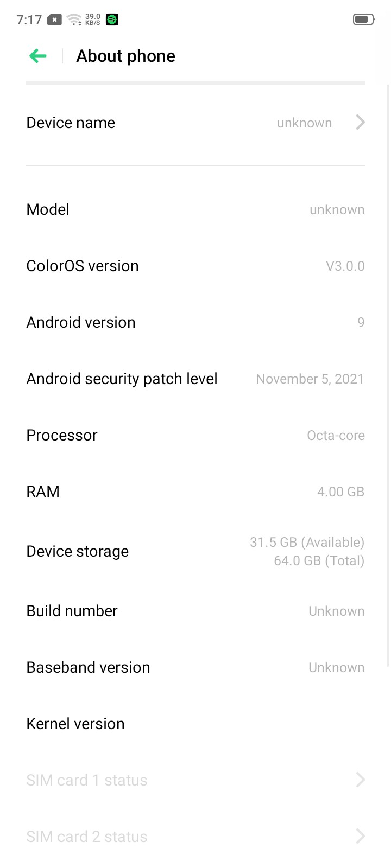Tap the ColorOS version row
Image resolution: width=391 pixels, height=868 pixels.
(x=195, y=266)
